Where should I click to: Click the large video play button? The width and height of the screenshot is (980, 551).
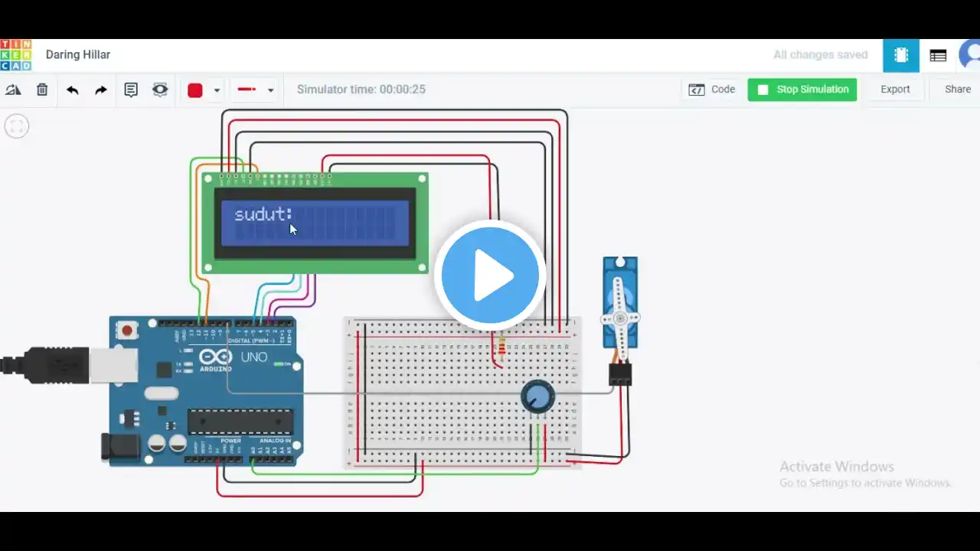[490, 275]
